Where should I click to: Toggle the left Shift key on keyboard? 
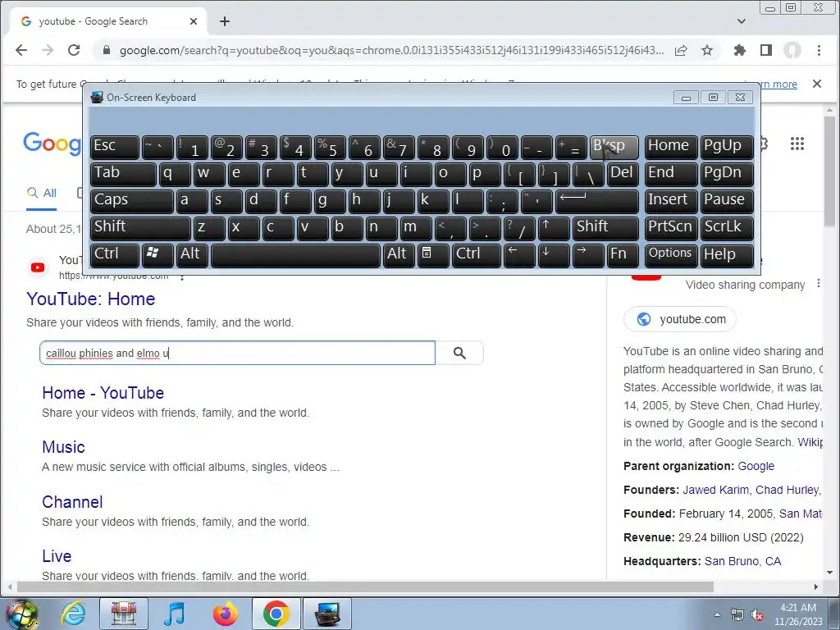[x=140, y=229]
